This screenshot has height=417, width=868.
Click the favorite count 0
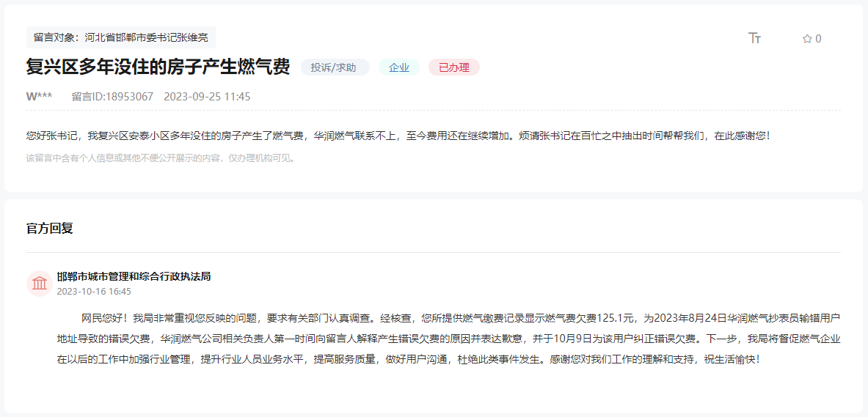[x=818, y=39]
